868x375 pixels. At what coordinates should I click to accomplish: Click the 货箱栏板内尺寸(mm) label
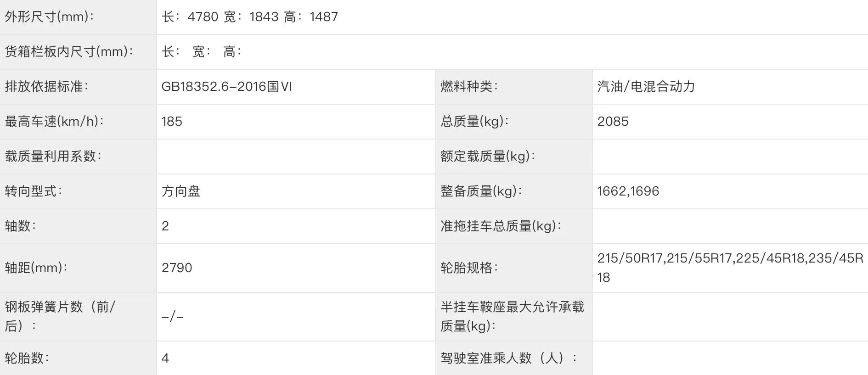click(69, 51)
